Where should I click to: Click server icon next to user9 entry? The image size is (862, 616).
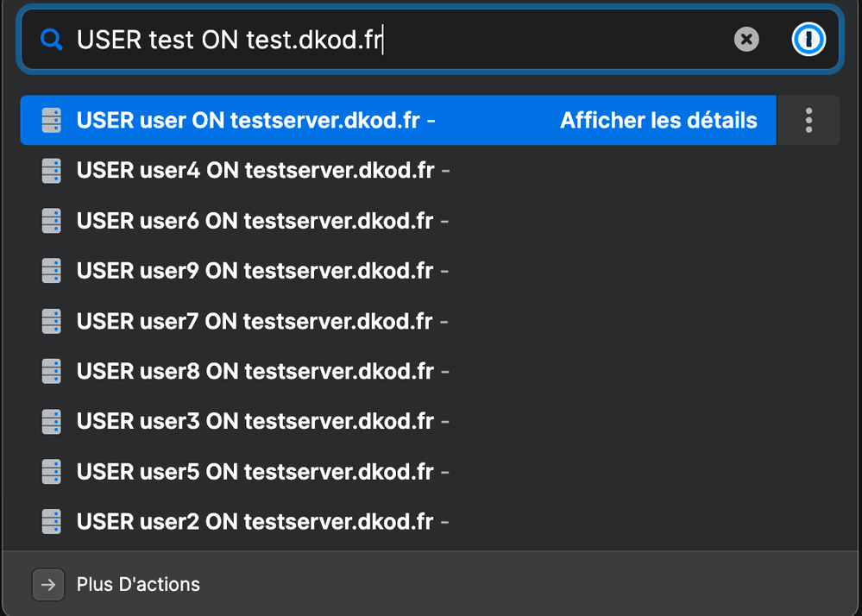[x=51, y=271]
